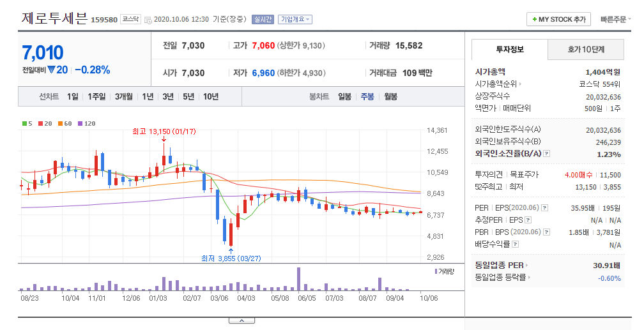Click the red 20-period moving average legend
The width and height of the screenshot is (644, 330).
pos(45,124)
